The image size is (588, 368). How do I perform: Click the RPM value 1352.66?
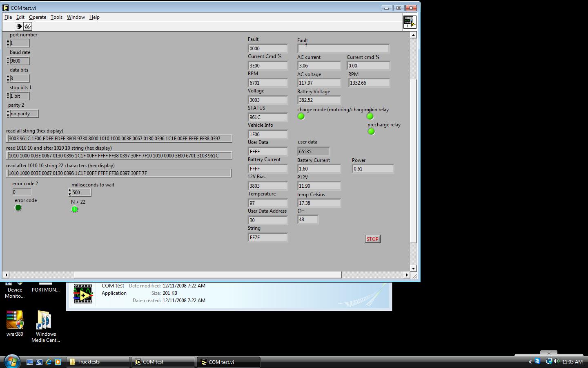pyautogui.click(x=369, y=83)
